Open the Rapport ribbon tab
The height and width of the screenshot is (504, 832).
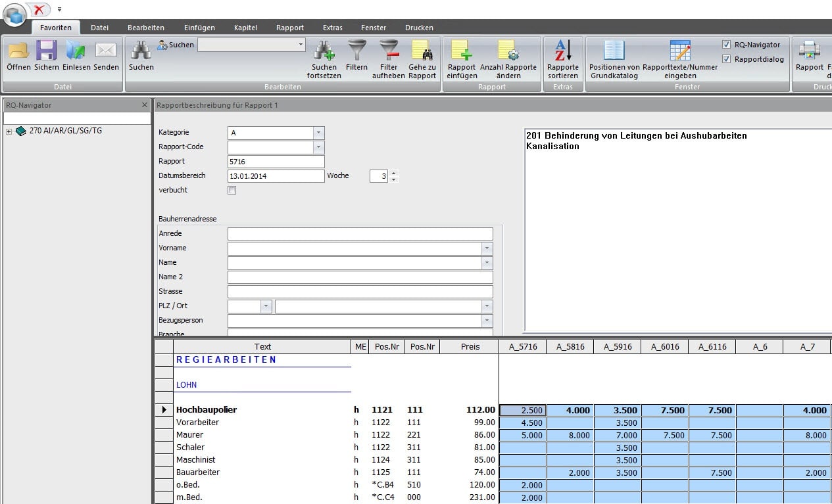pyautogui.click(x=290, y=28)
